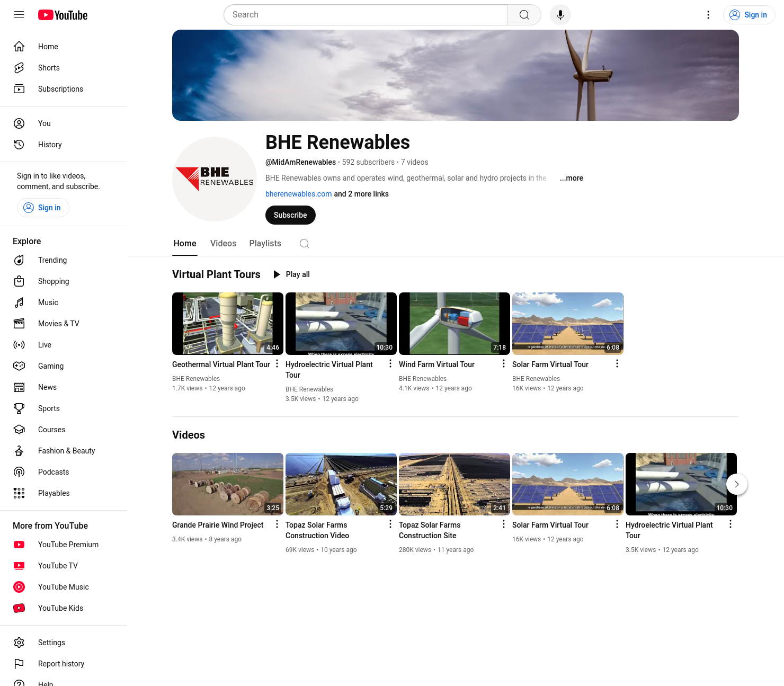Screen dimensions: 784x686
Task: Click the Videos section heading
Action: pos(189,435)
